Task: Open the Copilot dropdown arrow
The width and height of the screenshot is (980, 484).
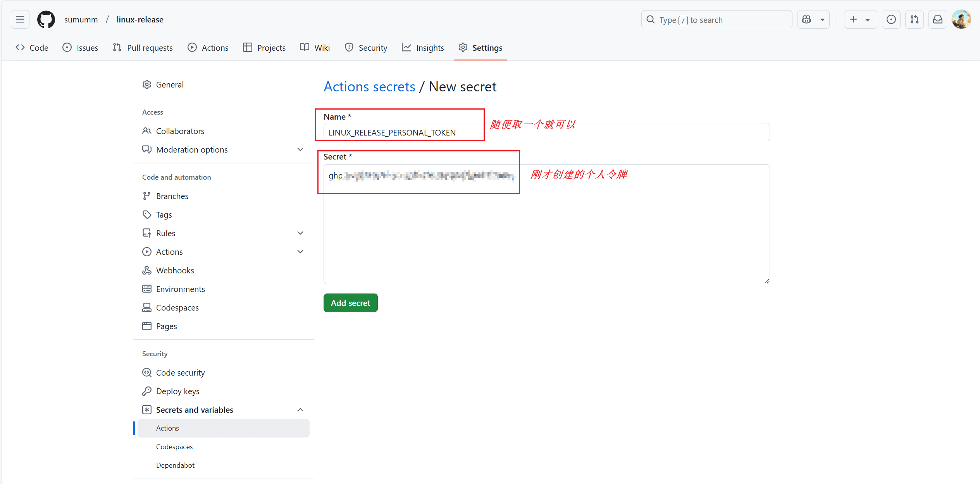Action: (822, 20)
